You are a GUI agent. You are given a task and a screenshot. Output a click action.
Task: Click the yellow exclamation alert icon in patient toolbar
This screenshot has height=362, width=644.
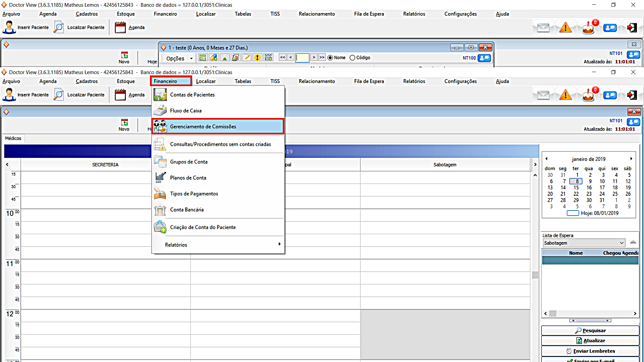257,58
